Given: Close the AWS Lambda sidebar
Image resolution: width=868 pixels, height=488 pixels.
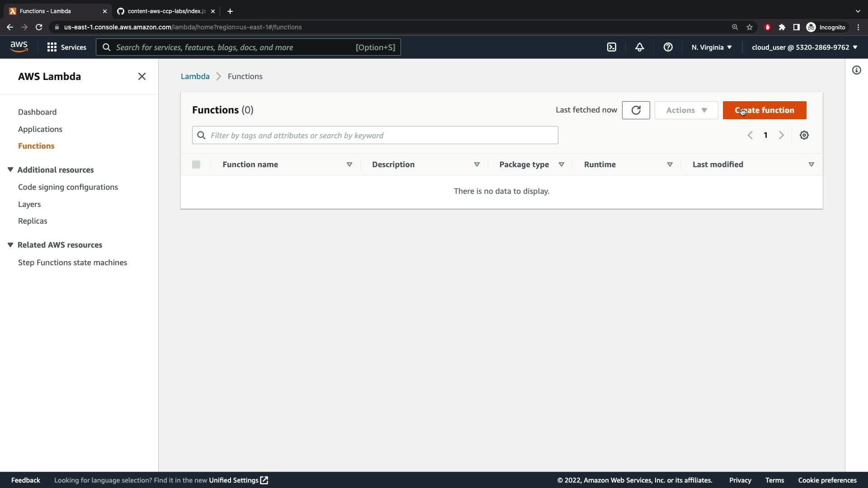Looking at the screenshot, I should (x=142, y=76).
